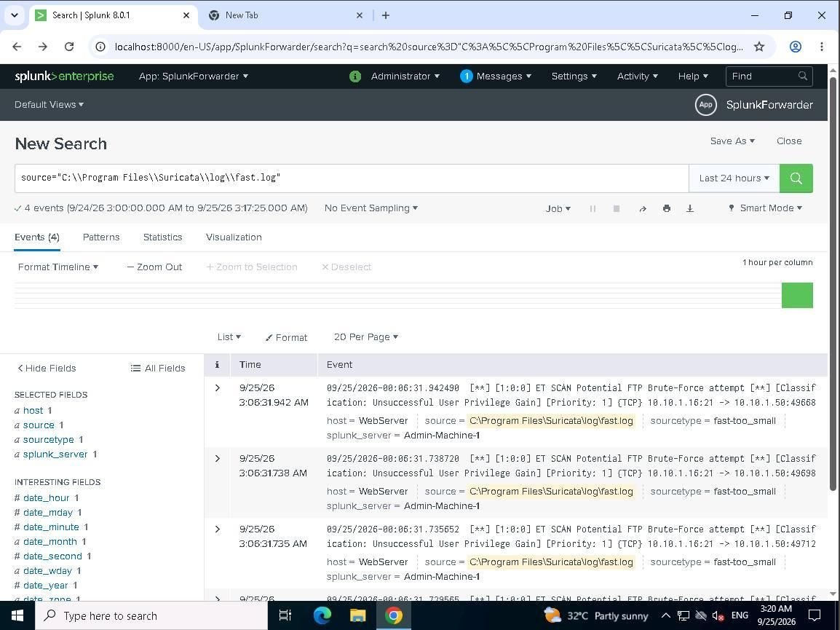Click Hide Fields

point(47,368)
